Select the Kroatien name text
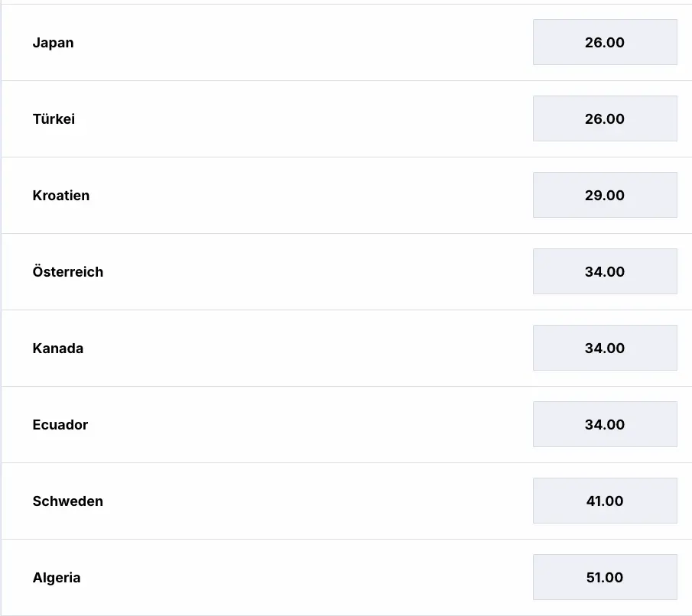692x616 pixels. [60, 196]
